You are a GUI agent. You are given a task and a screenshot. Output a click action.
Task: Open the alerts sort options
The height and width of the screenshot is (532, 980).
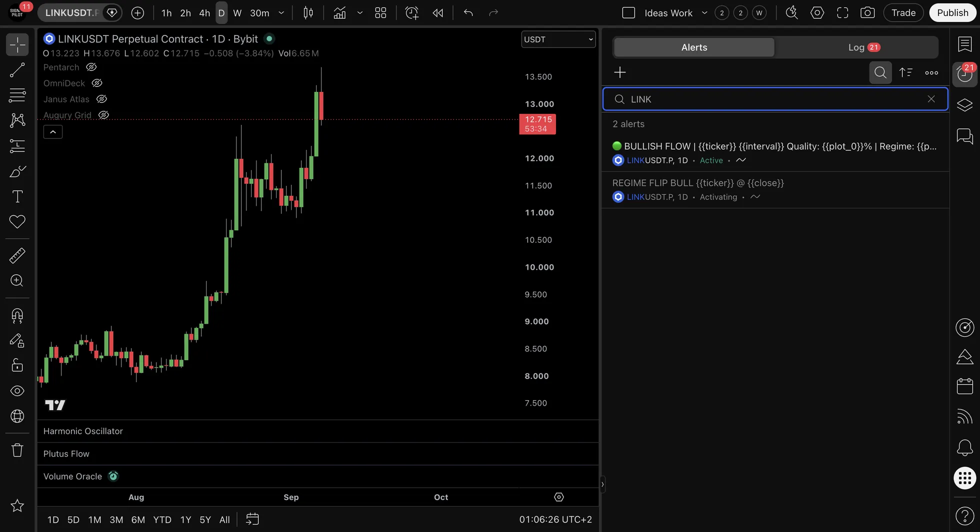[x=906, y=72]
